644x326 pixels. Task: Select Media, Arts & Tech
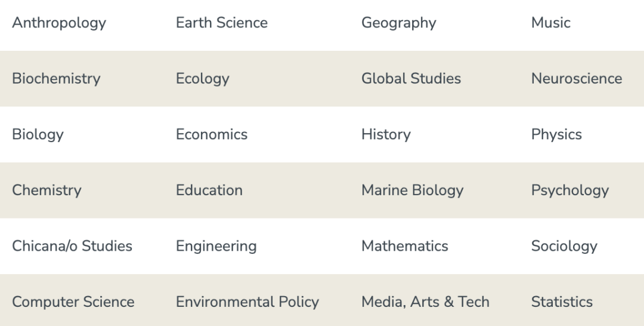[425, 302]
